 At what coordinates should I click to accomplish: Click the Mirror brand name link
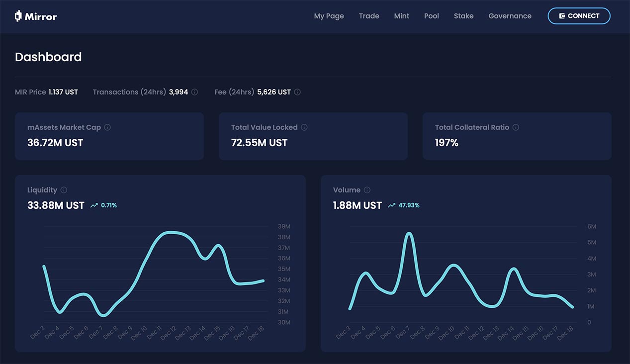[x=42, y=16]
